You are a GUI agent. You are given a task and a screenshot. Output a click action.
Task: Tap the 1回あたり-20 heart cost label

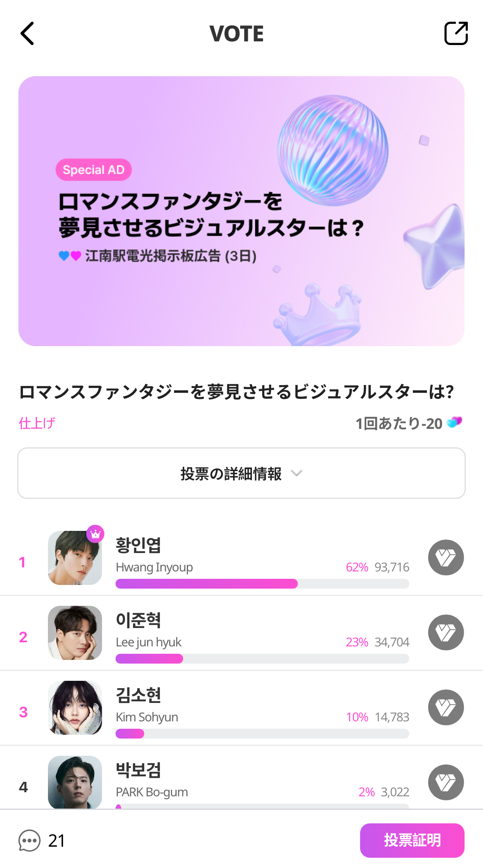click(408, 423)
